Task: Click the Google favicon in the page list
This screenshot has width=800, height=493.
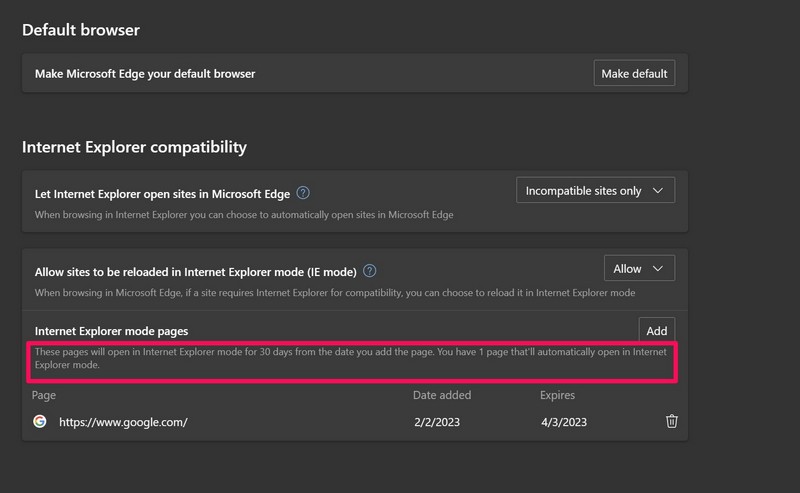Action: 40,421
